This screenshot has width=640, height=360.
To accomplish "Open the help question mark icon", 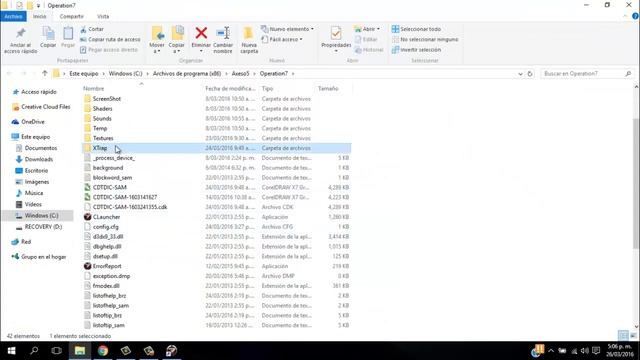I will 635,16.
